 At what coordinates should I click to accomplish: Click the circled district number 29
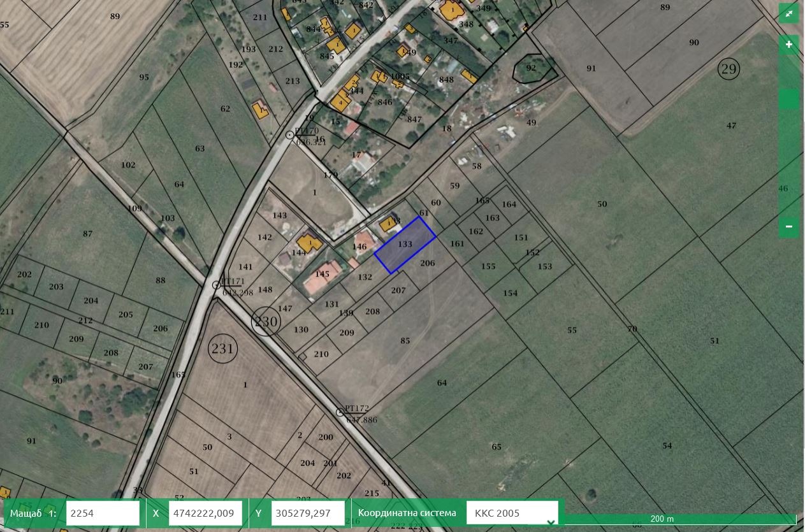point(729,69)
